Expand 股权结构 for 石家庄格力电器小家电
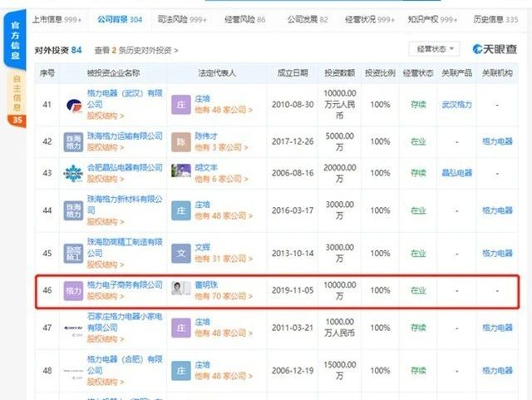This screenshot has height=400, width=532. tap(106, 339)
